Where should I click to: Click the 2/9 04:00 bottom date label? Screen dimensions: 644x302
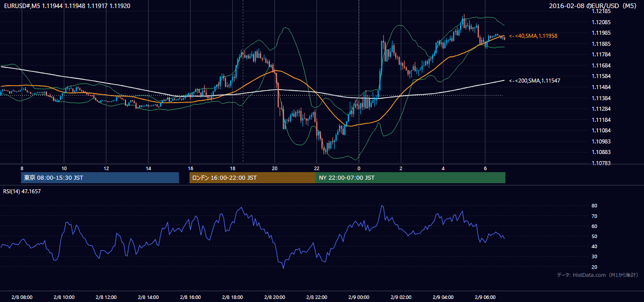tap(443, 297)
